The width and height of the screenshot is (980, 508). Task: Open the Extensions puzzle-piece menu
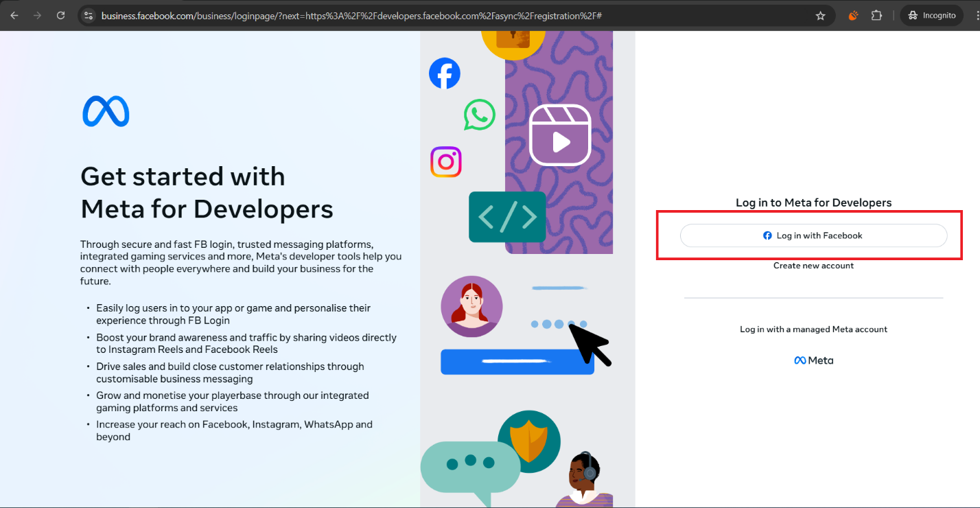876,15
